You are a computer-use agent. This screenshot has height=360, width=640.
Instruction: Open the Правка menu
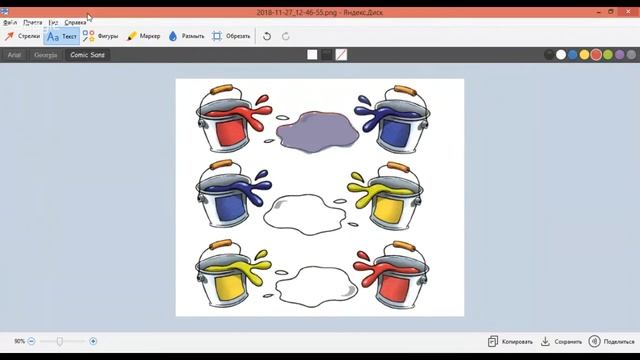tap(33, 22)
